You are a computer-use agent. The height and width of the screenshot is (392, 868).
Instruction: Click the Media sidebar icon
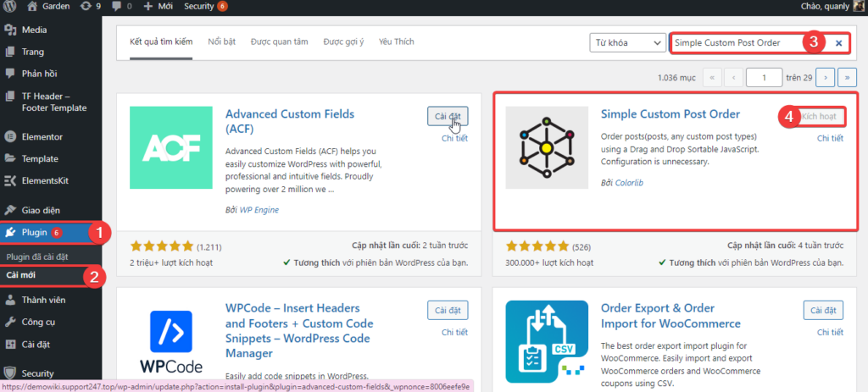click(x=10, y=30)
